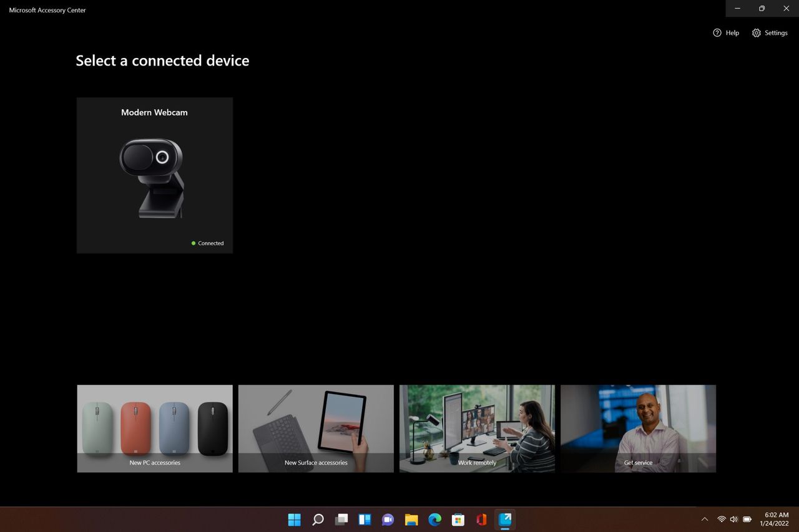The width and height of the screenshot is (799, 532).
Task: Open Microsoft Store from the taskbar
Action: [458, 520]
